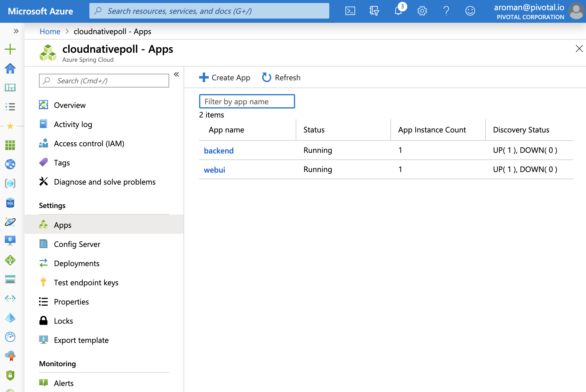Open Azure Cloud Shell icon

[350, 11]
